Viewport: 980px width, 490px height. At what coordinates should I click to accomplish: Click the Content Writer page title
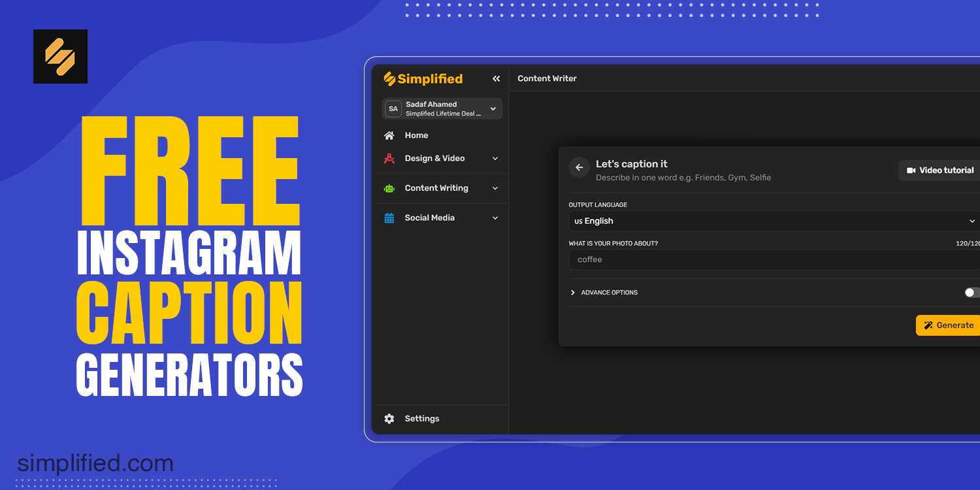[547, 78]
